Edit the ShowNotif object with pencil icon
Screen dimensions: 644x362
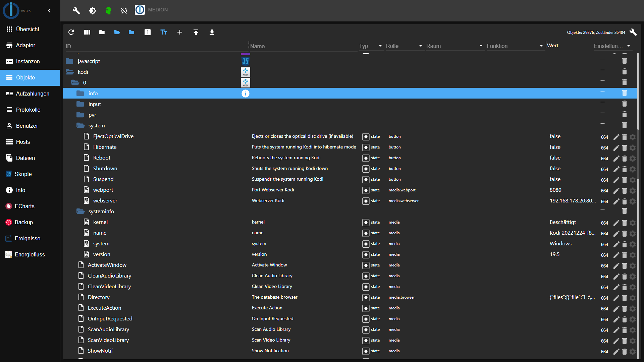pyautogui.click(x=616, y=351)
